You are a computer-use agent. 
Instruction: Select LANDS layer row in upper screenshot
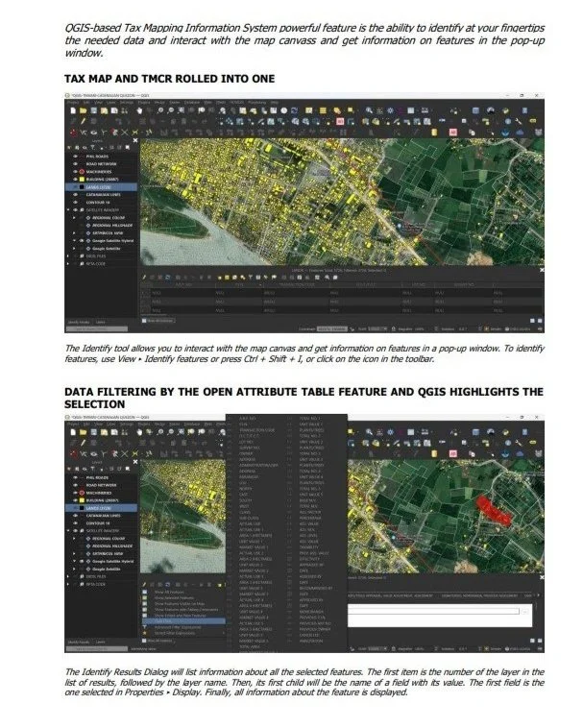click(101, 187)
